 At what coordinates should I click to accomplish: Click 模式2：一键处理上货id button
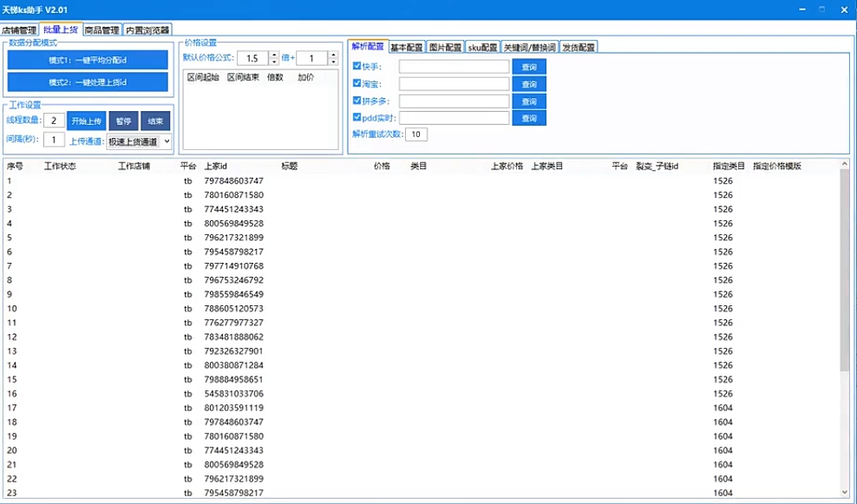point(88,82)
